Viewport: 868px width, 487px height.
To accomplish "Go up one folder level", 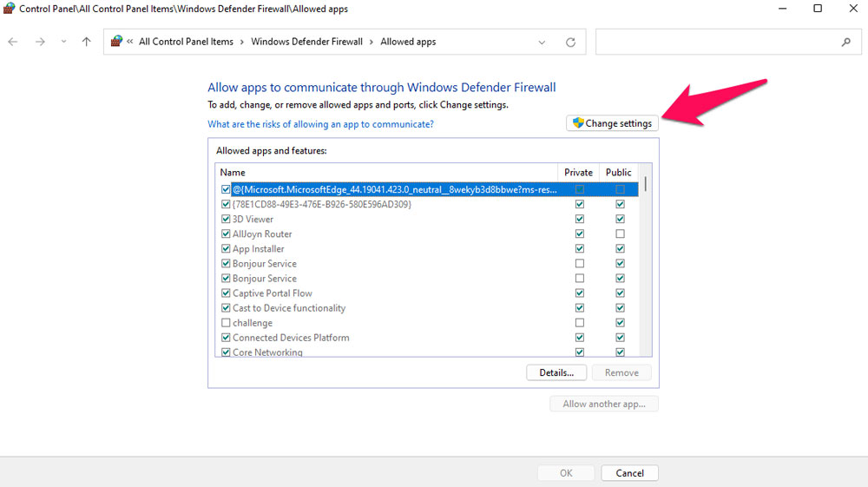I will click(x=86, y=42).
